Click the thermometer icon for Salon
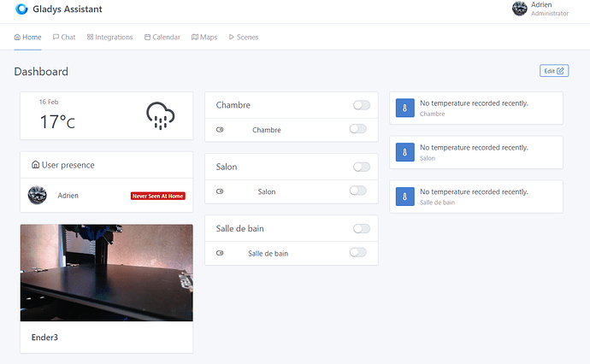 [x=404, y=152]
